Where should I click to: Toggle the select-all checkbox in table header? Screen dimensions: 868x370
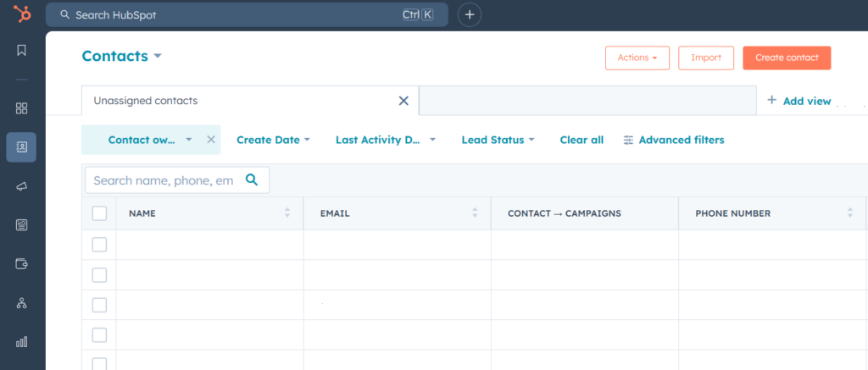[99, 213]
